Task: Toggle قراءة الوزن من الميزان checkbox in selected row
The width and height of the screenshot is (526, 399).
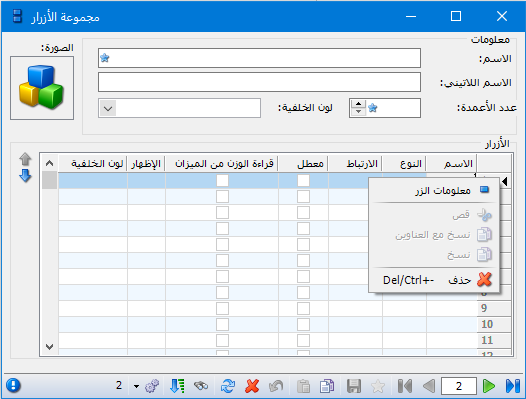Action: tap(222, 181)
